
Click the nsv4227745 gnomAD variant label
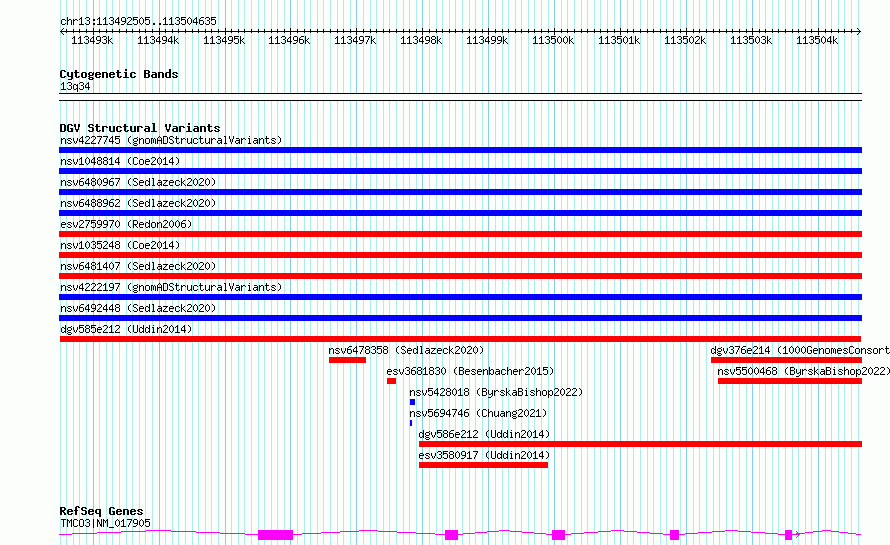171,140
